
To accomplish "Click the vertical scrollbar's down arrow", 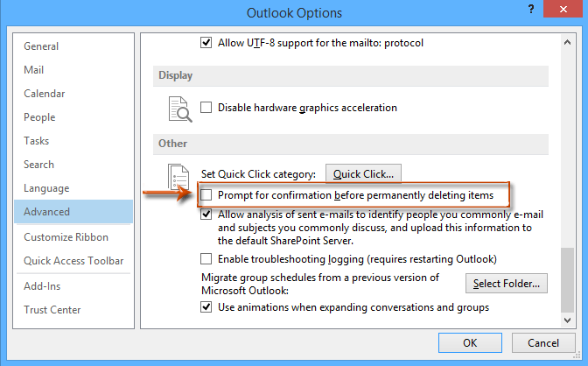I will point(569,320).
